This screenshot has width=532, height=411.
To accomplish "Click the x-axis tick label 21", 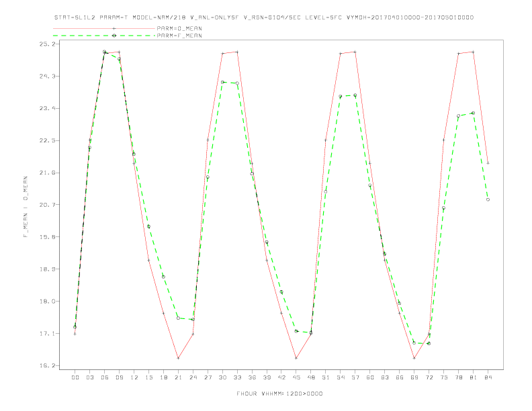I will click(x=179, y=377).
